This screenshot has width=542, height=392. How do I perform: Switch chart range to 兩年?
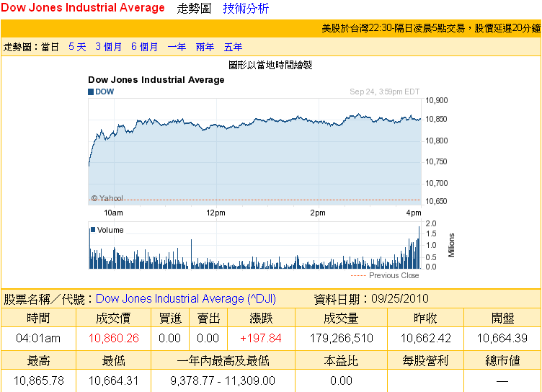[x=205, y=47]
